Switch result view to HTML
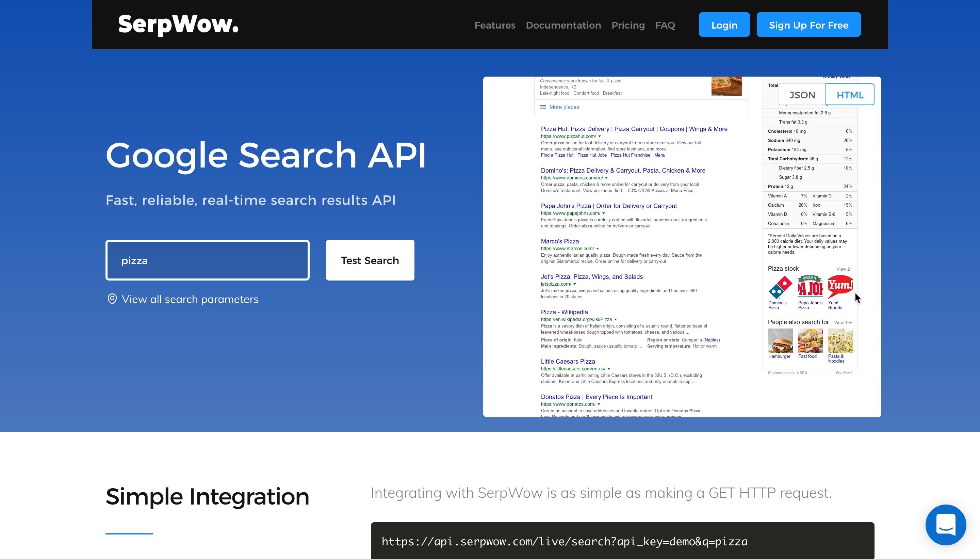This screenshot has width=980, height=559. coord(850,95)
